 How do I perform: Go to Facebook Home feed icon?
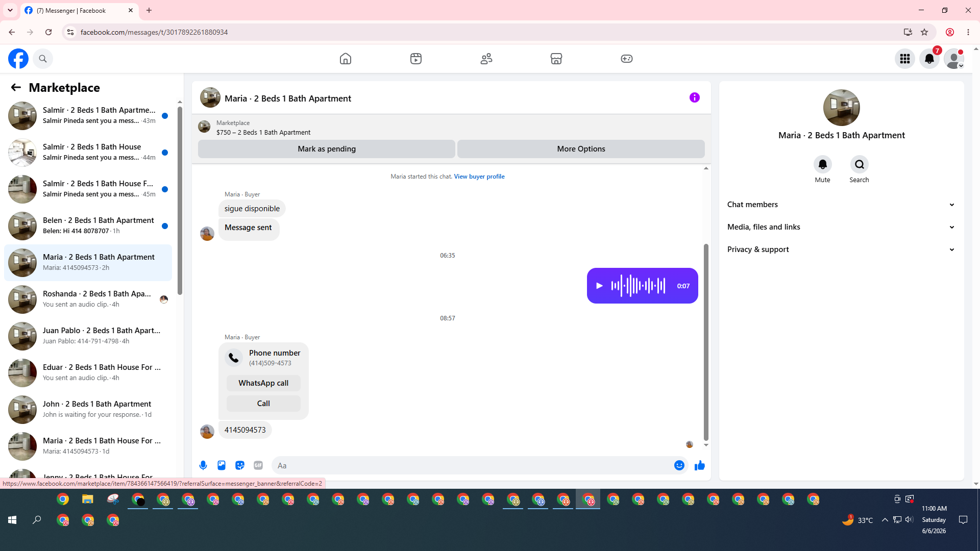pos(346,59)
